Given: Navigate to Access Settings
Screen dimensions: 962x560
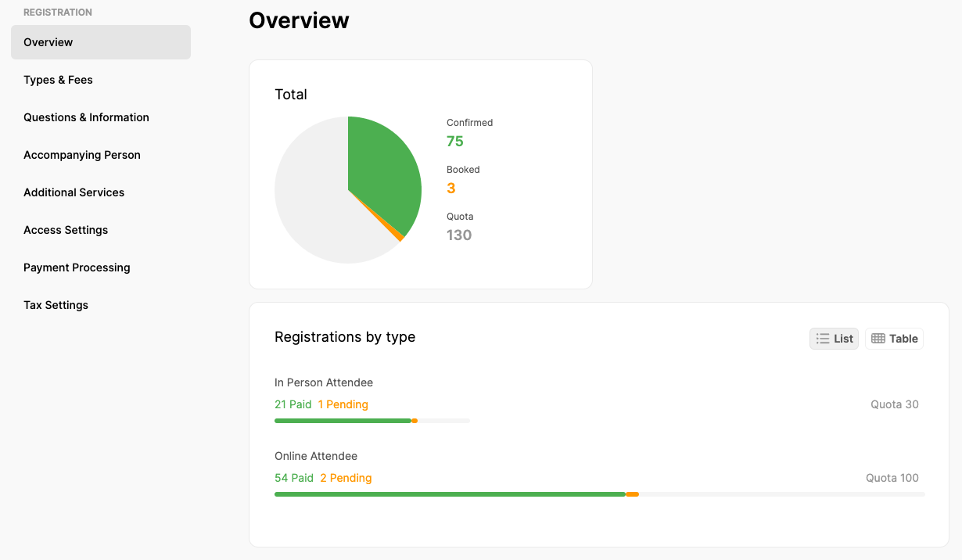Looking at the screenshot, I should [66, 230].
